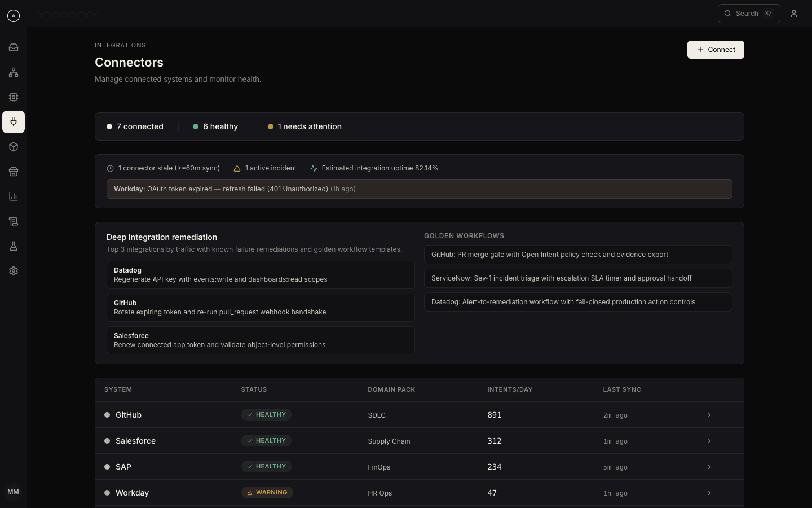This screenshot has height=508, width=812.
Task: Expand the Workday row chevron
Action: [709, 493]
